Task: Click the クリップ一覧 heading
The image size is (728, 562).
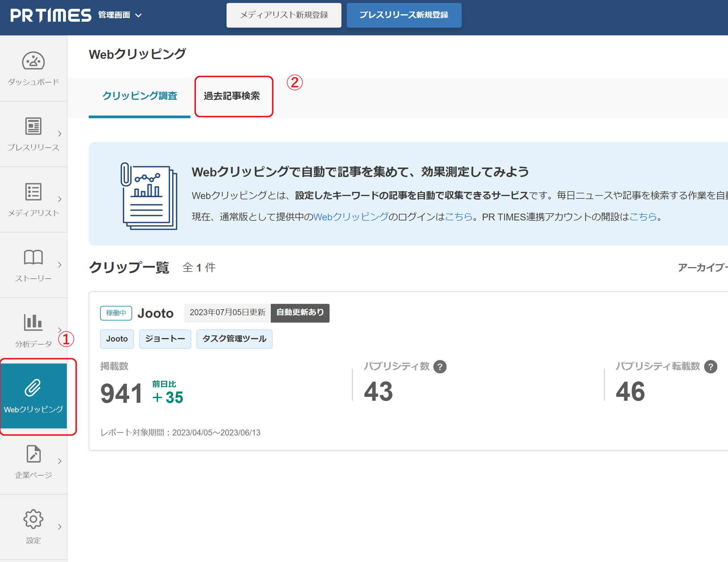Action: [x=129, y=268]
